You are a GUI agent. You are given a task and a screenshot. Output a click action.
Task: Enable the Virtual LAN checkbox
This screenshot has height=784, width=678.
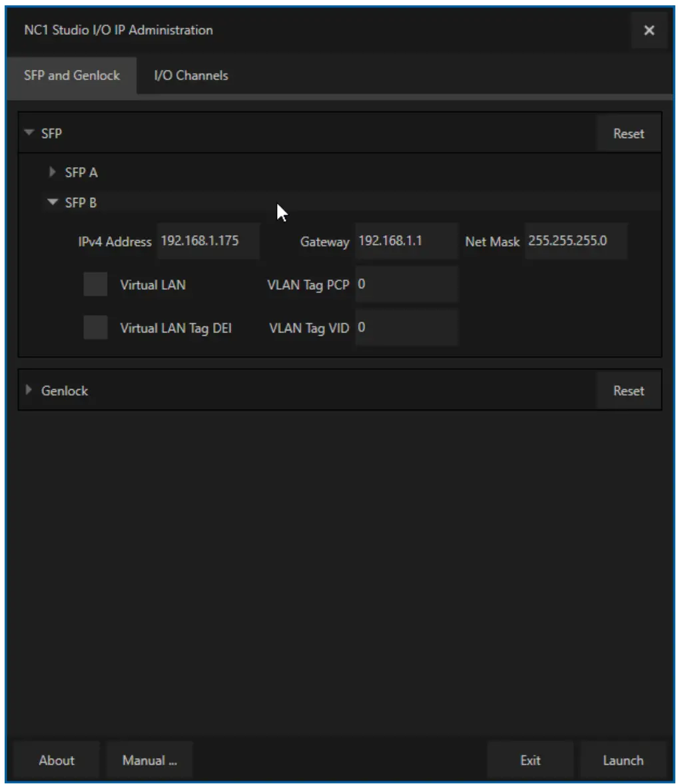coord(95,284)
